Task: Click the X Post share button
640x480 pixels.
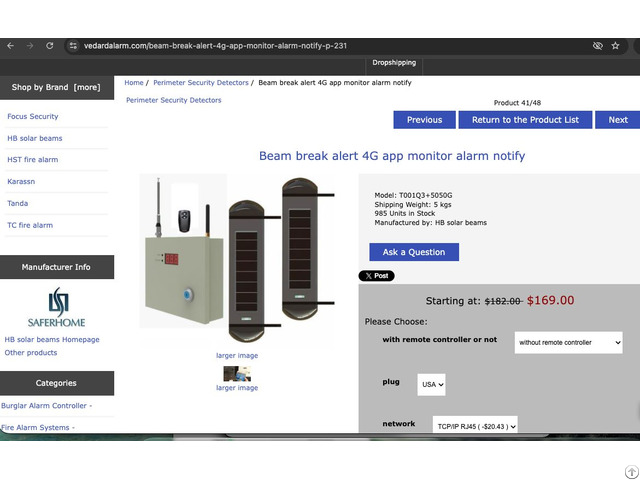Action: (x=376, y=276)
